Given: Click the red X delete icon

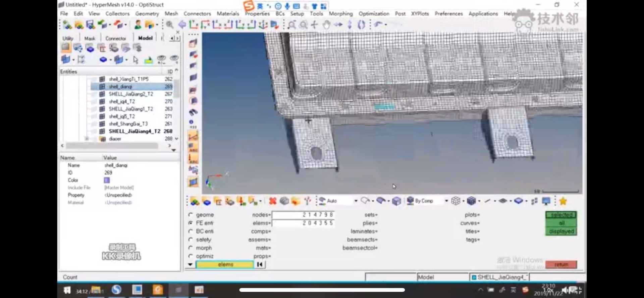Looking at the screenshot, I should [x=272, y=201].
